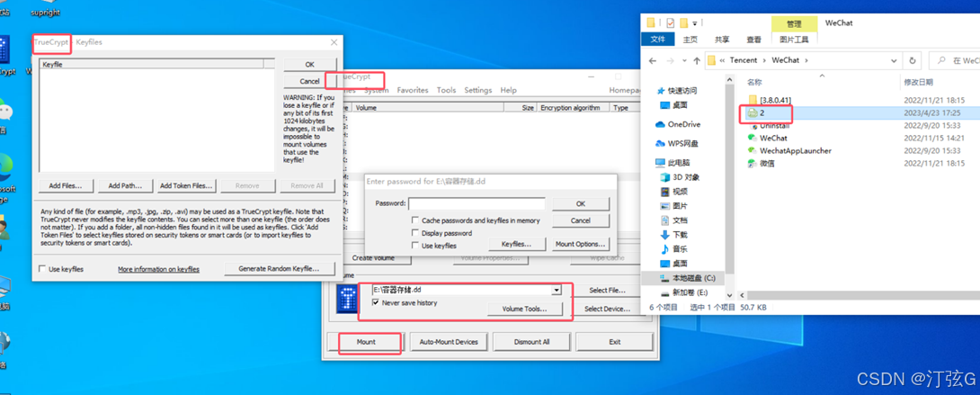Open the recent locations dropdown beside forward arrow

(683, 60)
